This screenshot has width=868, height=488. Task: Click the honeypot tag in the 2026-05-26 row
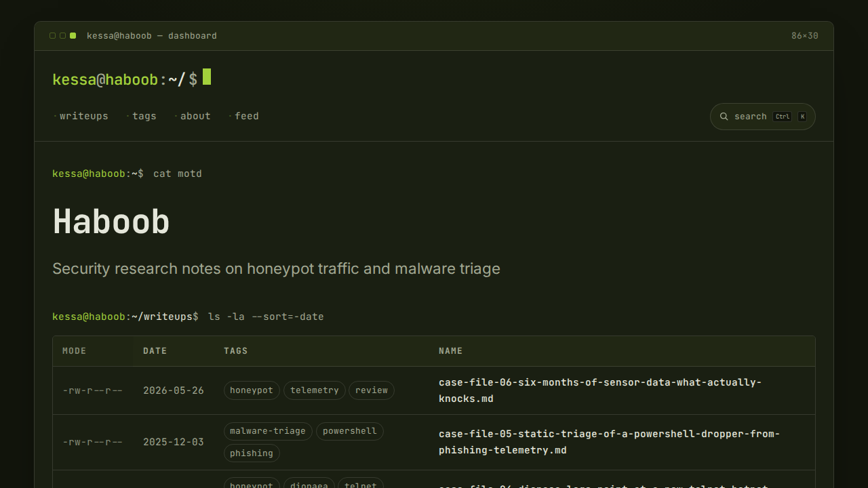tap(252, 390)
